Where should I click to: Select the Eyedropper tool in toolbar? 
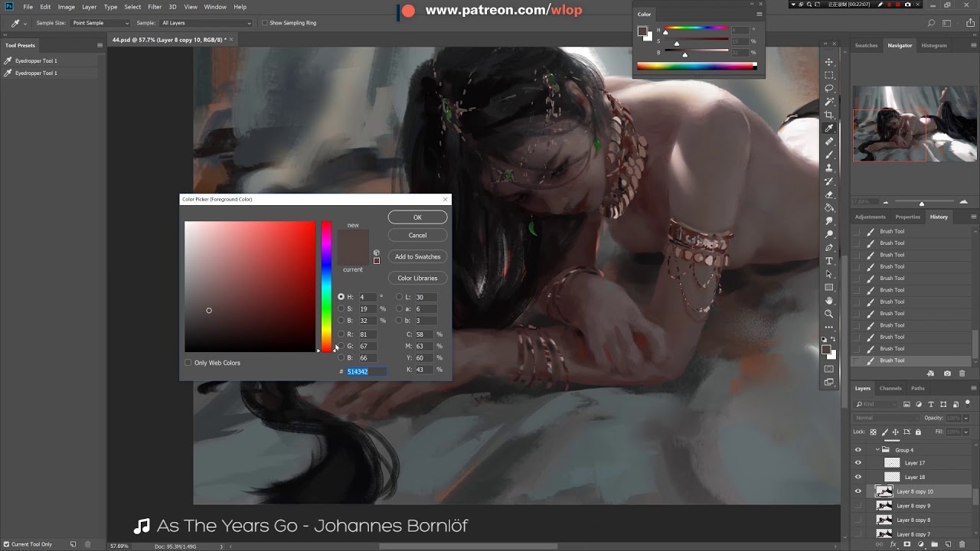coord(829,129)
